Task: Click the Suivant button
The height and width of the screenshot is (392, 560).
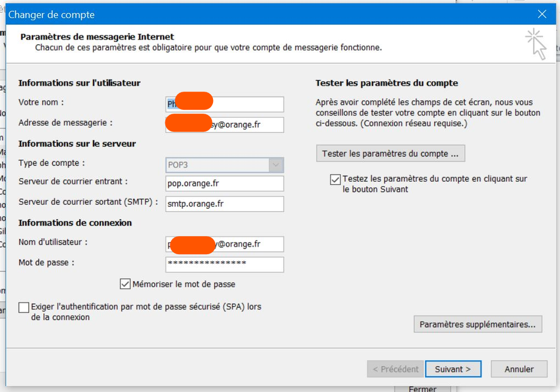Action: (452, 369)
